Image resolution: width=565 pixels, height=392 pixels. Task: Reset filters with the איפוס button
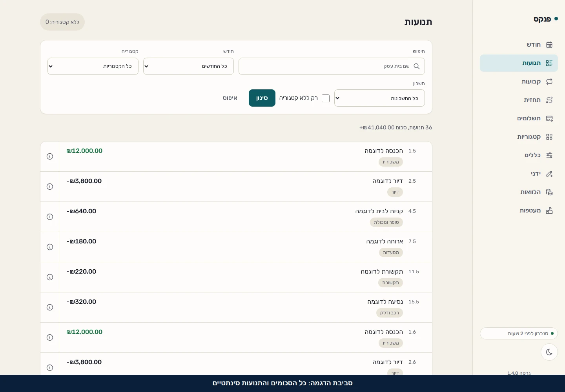tap(230, 98)
